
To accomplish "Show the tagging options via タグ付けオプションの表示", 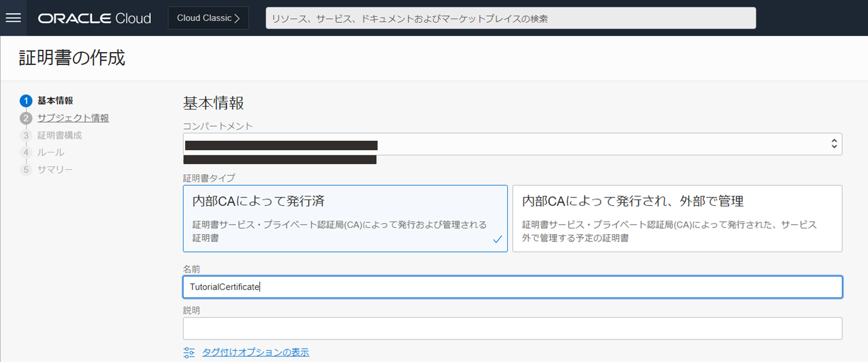I will click(255, 352).
